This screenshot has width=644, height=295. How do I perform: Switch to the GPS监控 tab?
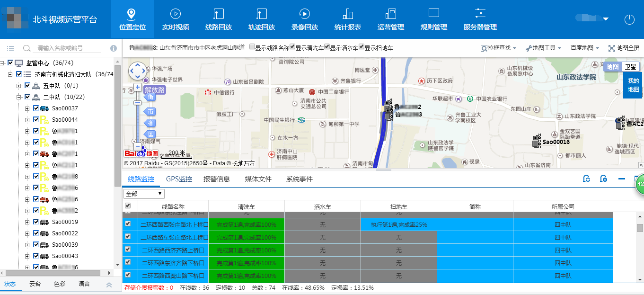[x=179, y=179]
